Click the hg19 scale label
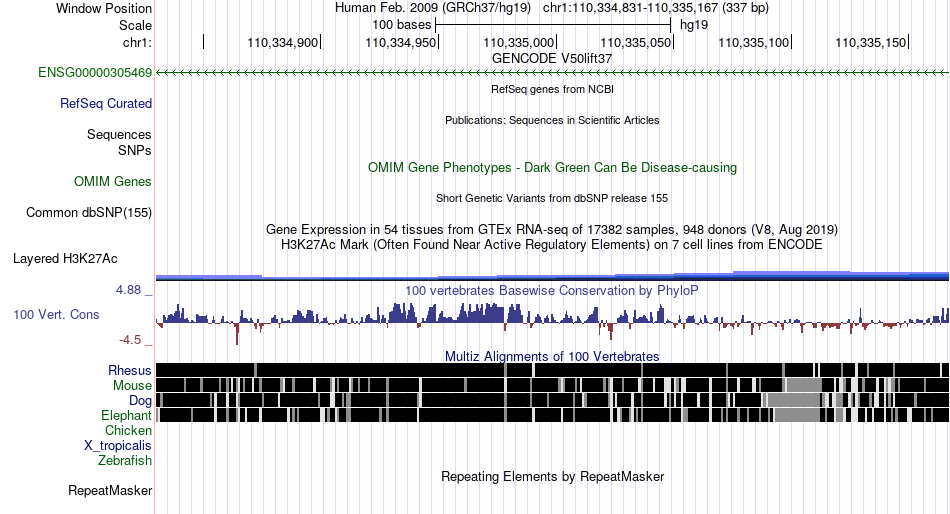950x514 pixels. (x=694, y=25)
